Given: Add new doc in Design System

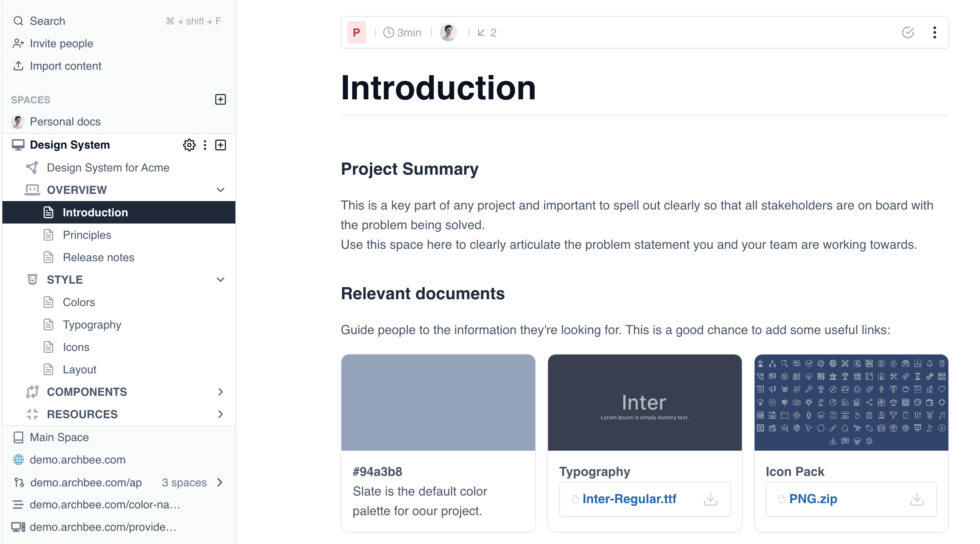Looking at the screenshot, I should (x=221, y=145).
